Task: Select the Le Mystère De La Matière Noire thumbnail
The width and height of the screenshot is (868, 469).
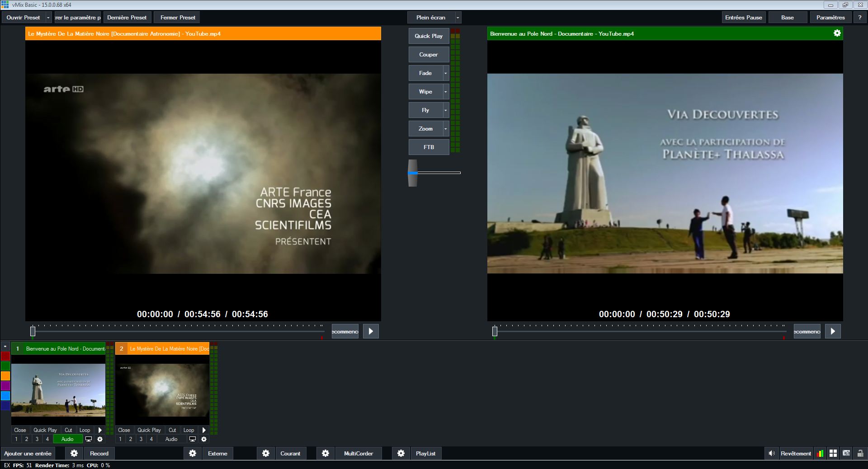Action: tap(162, 390)
